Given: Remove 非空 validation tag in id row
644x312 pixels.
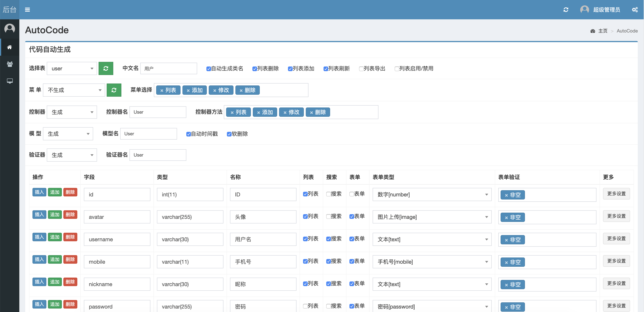Looking at the screenshot, I should [506, 195].
